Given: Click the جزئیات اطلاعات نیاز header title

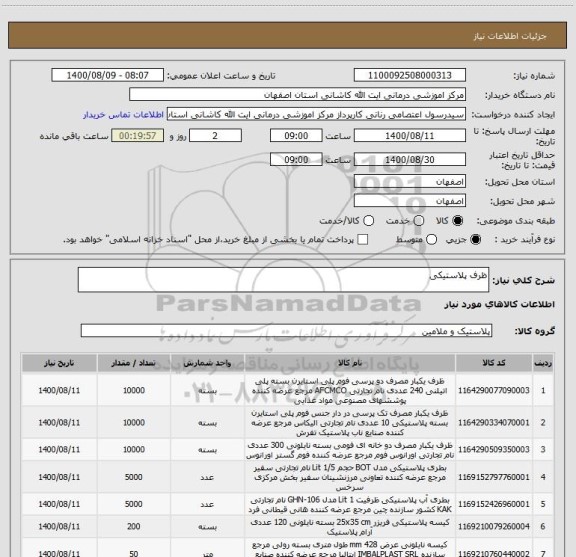Looking at the screenshot, I should click(x=510, y=36).
